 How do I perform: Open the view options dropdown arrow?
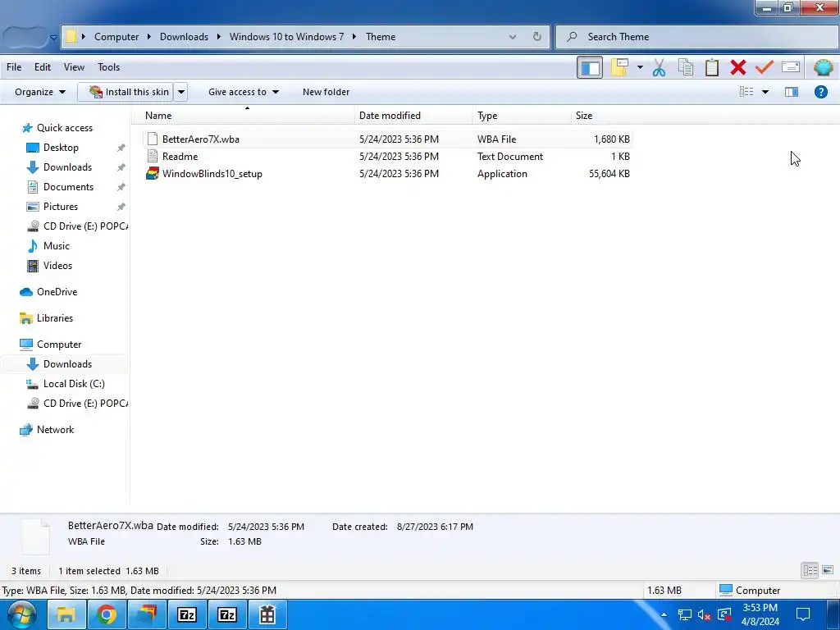[765, 92]
